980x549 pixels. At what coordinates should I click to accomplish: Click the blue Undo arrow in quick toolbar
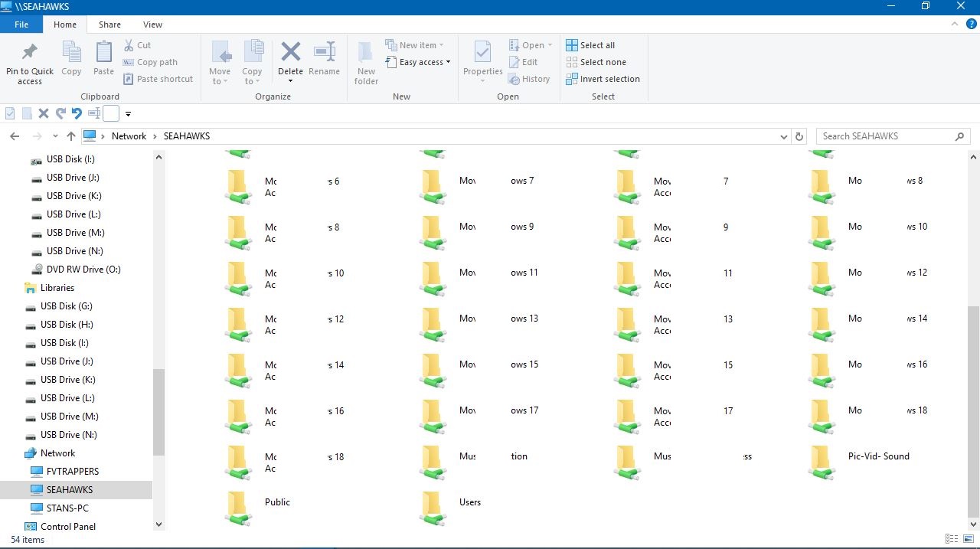77,113
